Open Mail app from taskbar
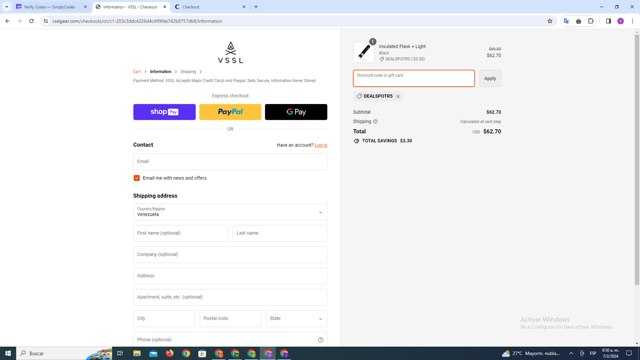The width and height of the screenshot is (640, 360). [153, 353]
